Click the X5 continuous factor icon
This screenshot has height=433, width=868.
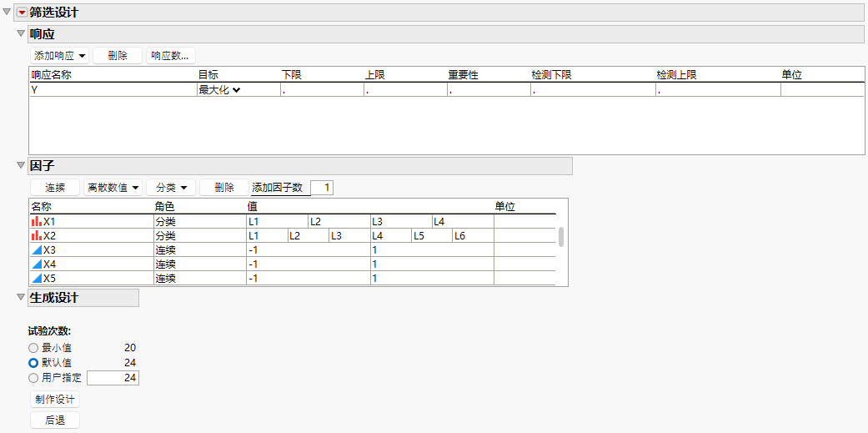37,279
